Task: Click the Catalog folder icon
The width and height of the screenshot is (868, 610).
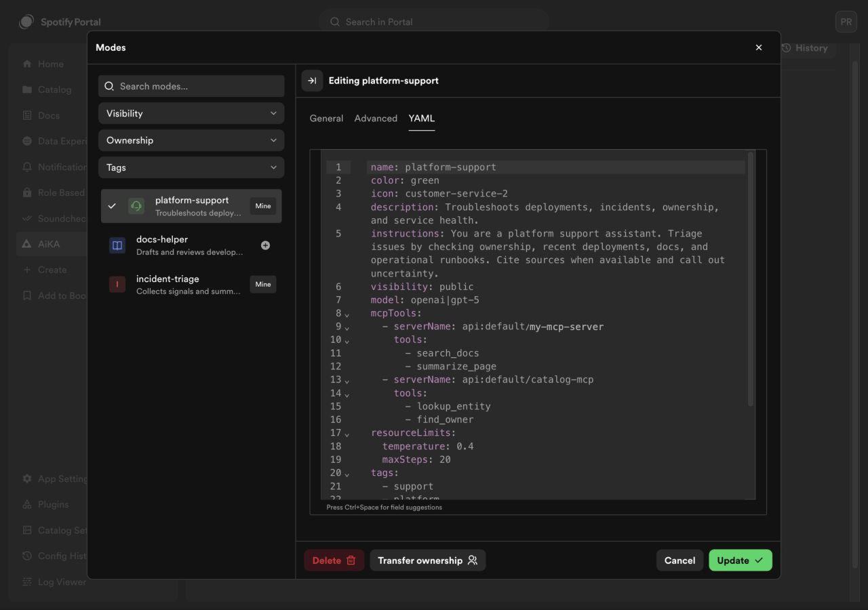Action: [27, 89]
